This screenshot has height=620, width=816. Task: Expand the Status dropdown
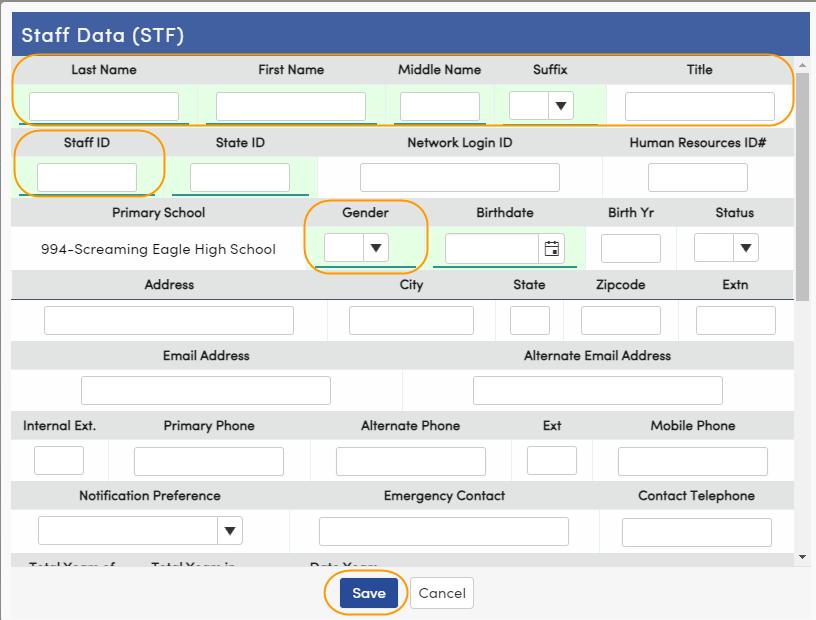[x=746, y=247]
